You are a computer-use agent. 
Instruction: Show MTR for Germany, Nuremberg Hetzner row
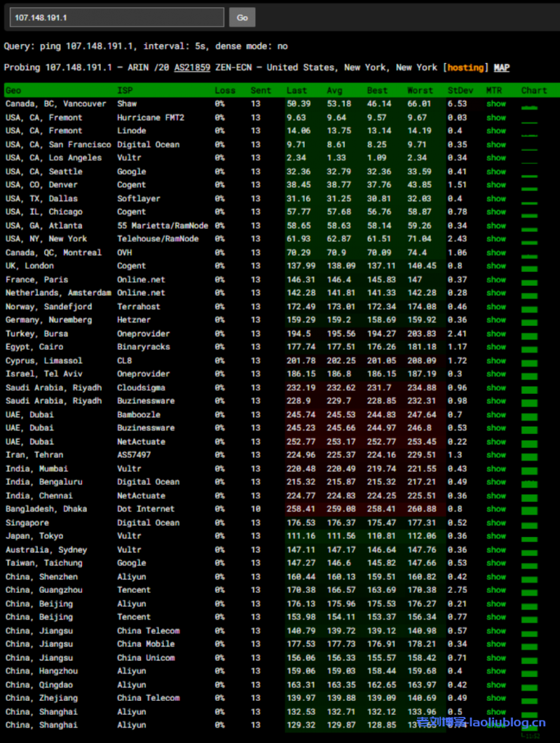496,320
